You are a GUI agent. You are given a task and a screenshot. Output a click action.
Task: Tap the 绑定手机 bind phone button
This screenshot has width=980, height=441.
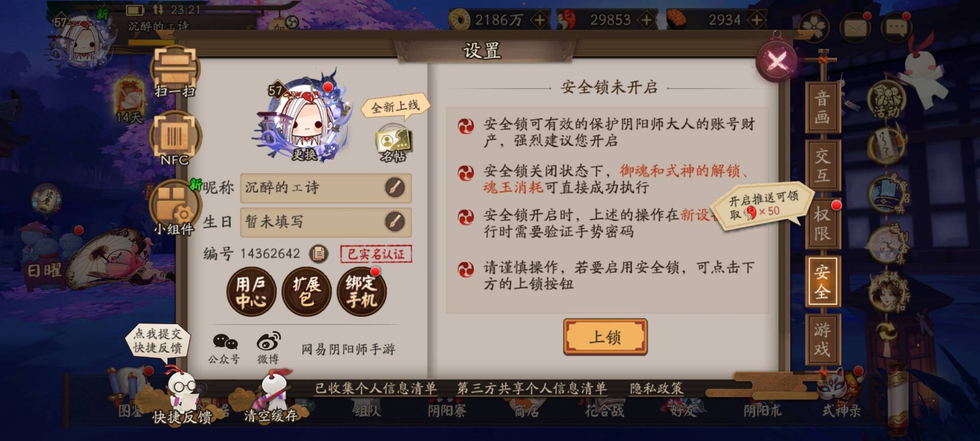coord(362,292)
